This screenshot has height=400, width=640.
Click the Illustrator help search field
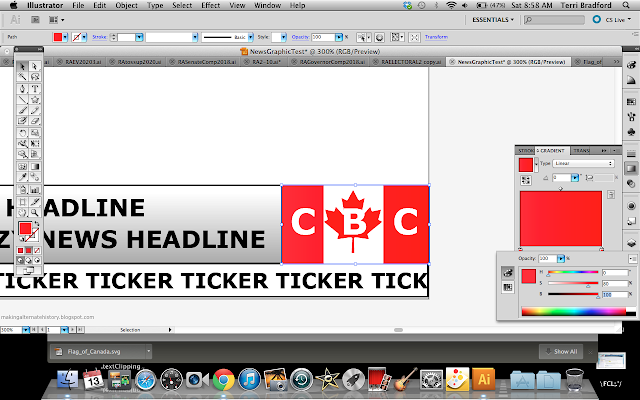[x=555, y=20]
